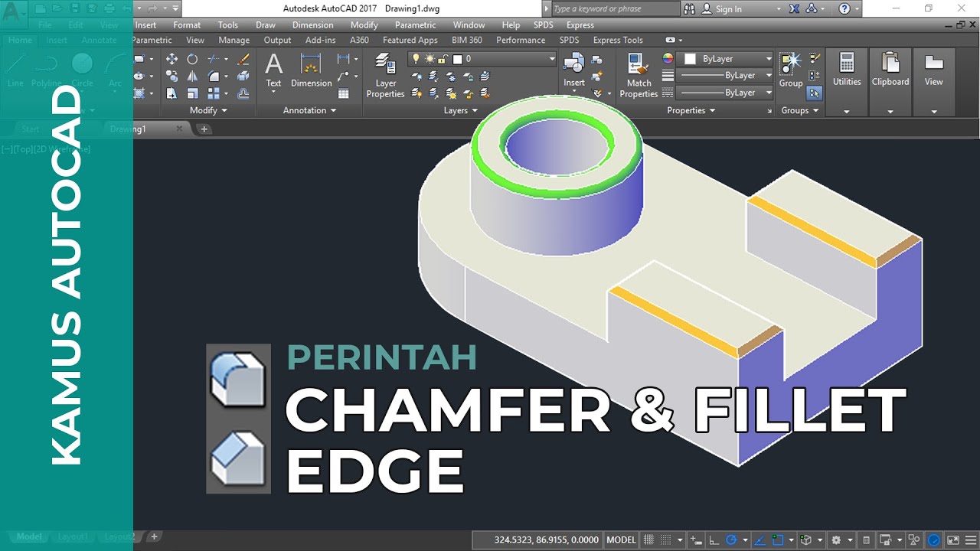Select the Stretch tool
Image resolution: width=980 pixels, height=551 pixels.
(x=171, y=93)
